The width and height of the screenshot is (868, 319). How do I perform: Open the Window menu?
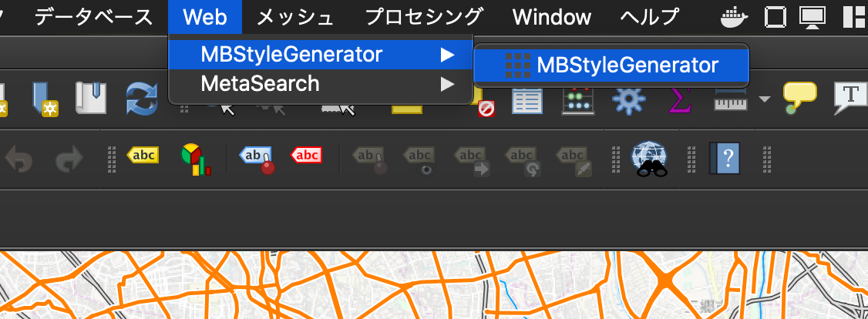pyautogui.click(x=551, y=17)
